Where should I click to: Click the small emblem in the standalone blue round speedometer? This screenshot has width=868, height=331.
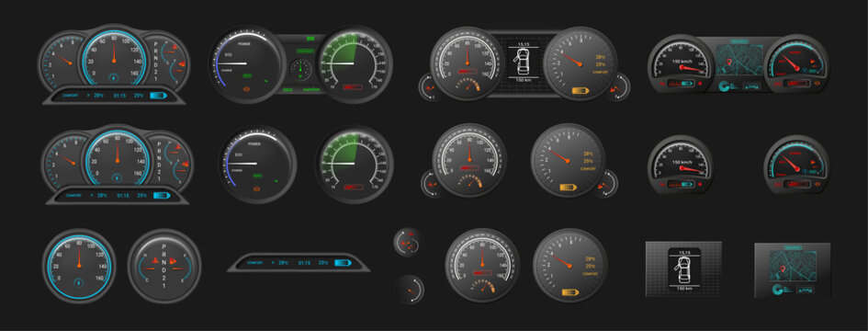79,283
